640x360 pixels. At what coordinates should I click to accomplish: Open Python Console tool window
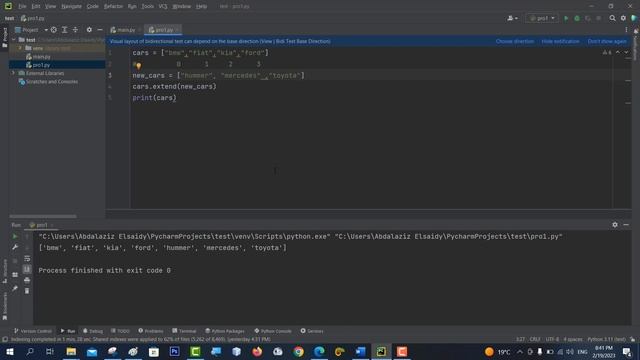(x=273, y=331)
